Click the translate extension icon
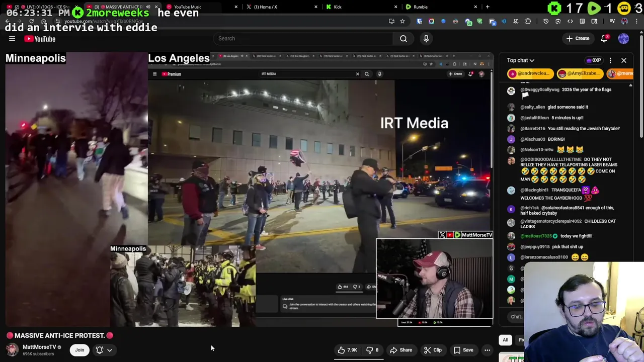 pyautogui.click(x=516, y=21)
